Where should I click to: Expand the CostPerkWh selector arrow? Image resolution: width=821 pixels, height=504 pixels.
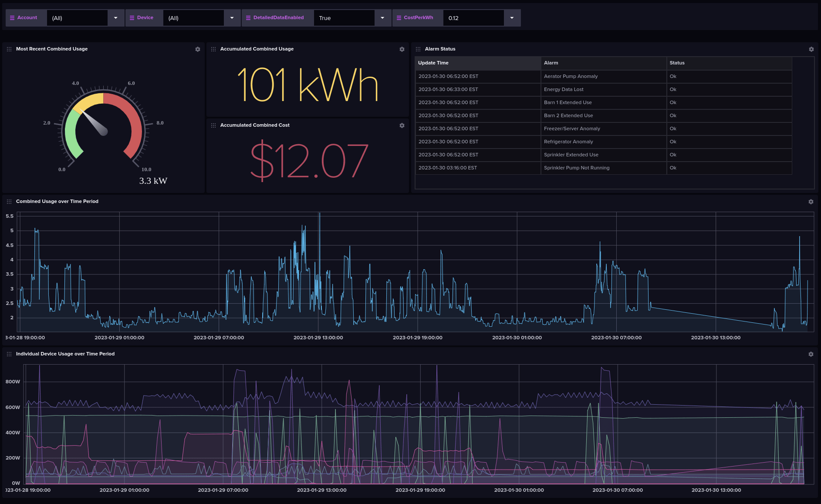point(511,18)
